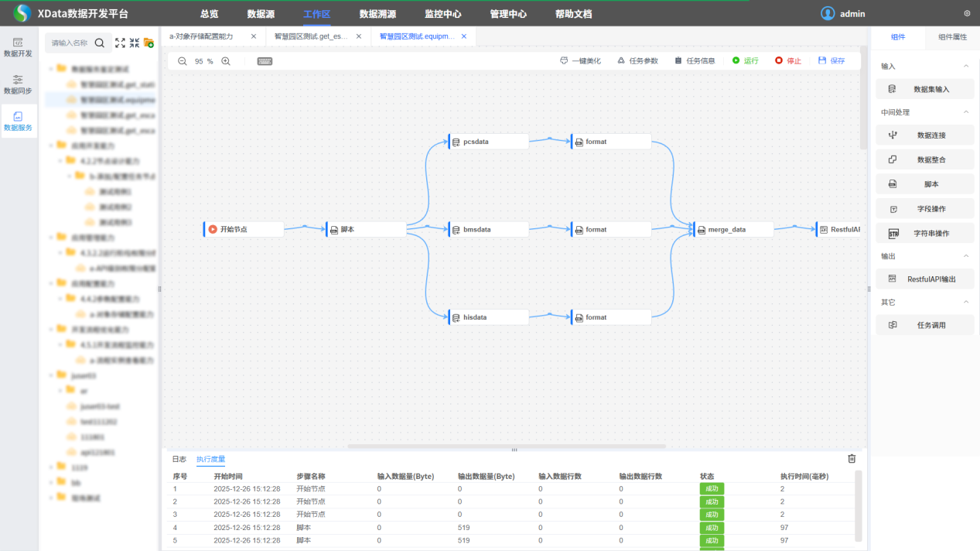980x551 pixels.
Task: Click the new folder icon in tree toolbar
Action: pyautogui.click(x=149, y=43)
